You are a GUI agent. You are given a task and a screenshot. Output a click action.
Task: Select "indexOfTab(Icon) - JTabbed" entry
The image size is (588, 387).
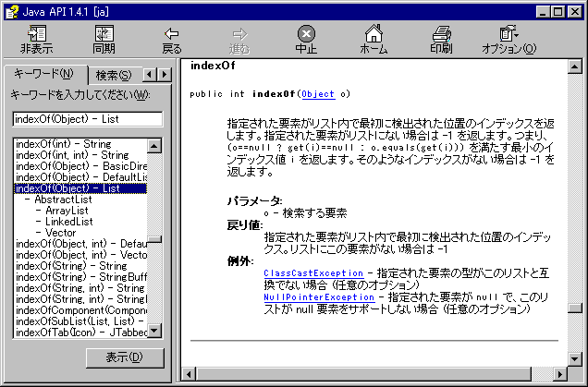click(80, 333)
